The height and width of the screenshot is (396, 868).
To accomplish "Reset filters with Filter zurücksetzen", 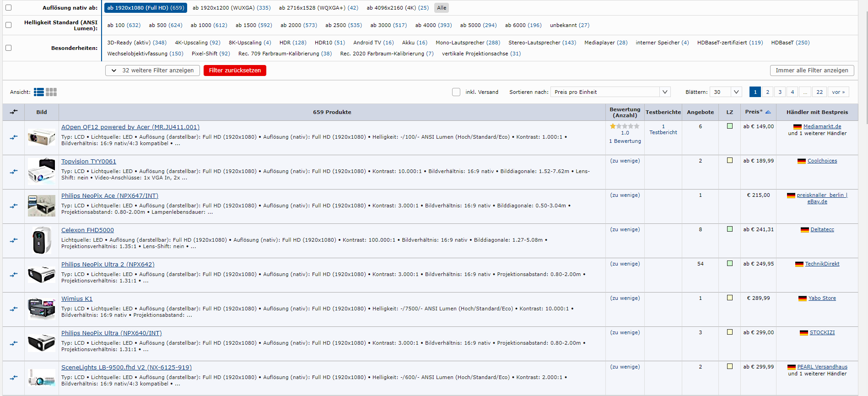I will pyautogui.click(x=235, y=71).
